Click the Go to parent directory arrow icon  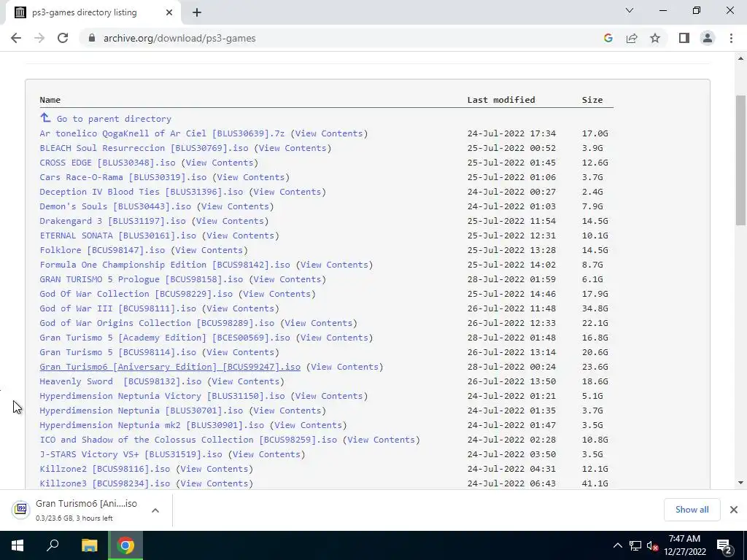pyautogui.click(x=45, y=117)
